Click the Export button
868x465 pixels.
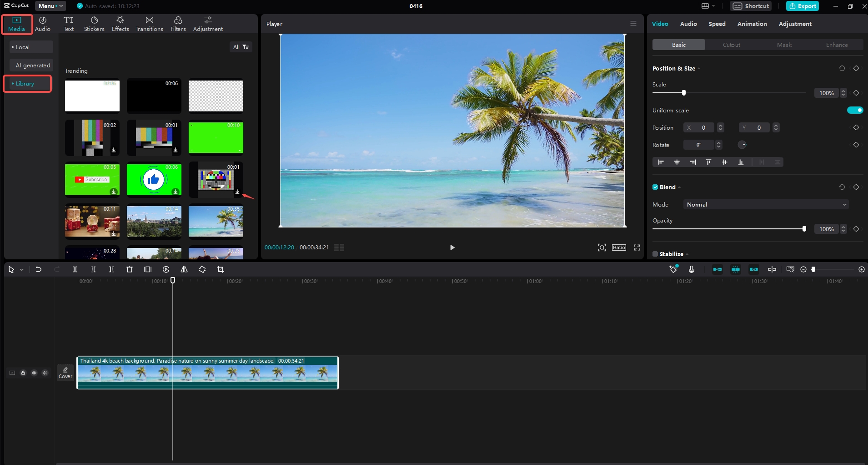pyautogui.click(x=802, y=6)
